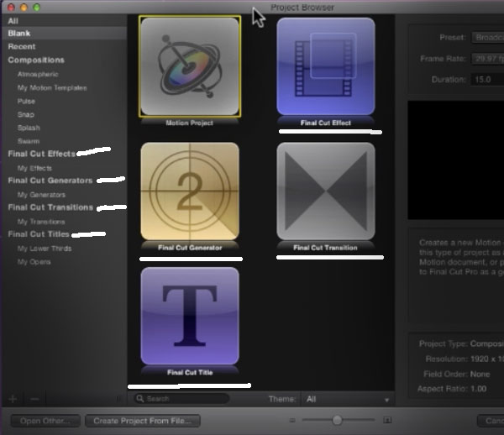Viewport: 504px width, 435px height.
Task: Click the Aspect Ratio: 1.00 text
Action: (x=452, y=389)
